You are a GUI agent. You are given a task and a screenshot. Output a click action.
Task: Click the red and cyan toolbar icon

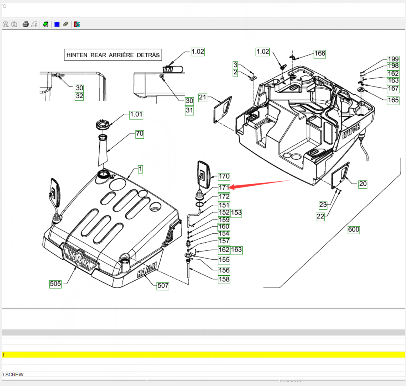[77, 24]
